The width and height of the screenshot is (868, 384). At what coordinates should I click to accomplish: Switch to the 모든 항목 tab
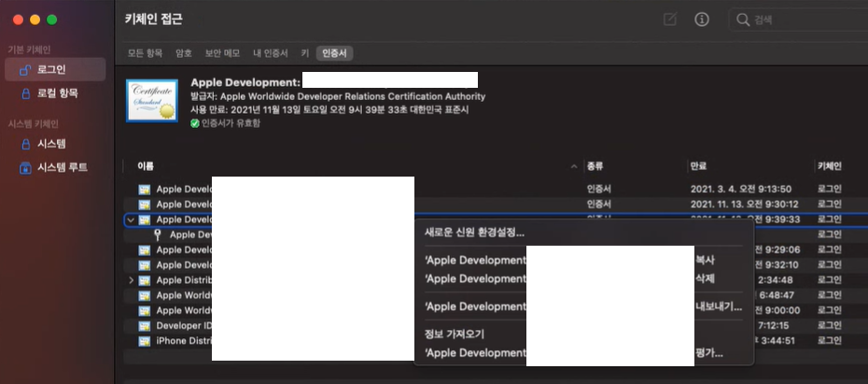point(145,53)
